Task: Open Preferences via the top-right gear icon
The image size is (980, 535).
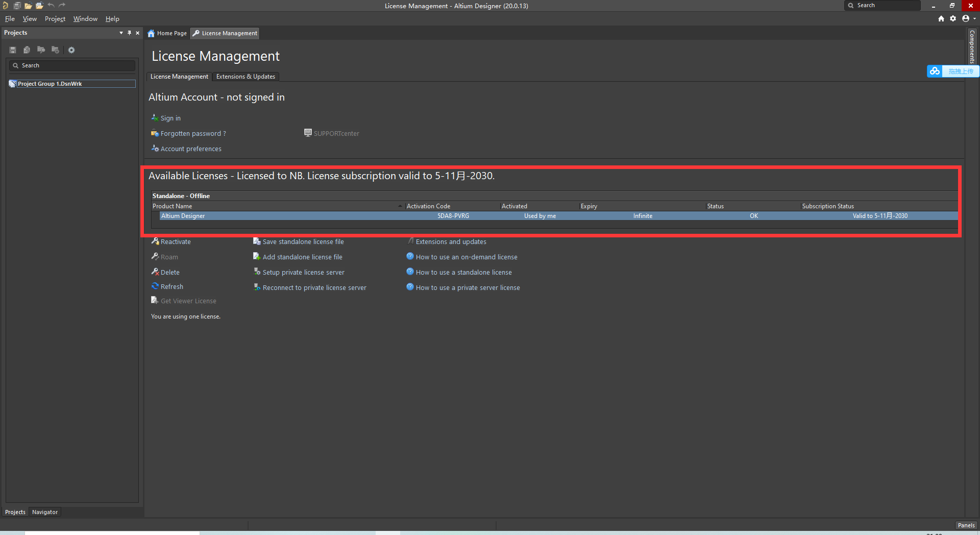Action: [x=953, y=18]
